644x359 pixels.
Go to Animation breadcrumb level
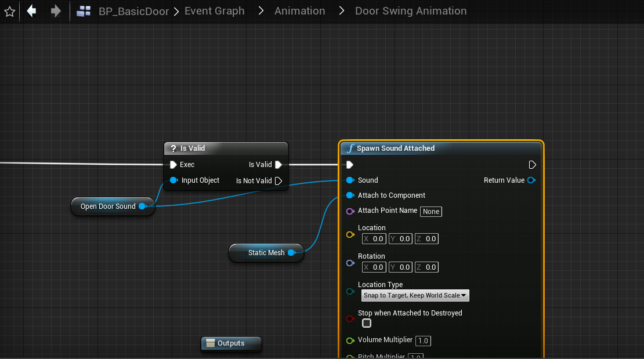[x=299, y=11]
